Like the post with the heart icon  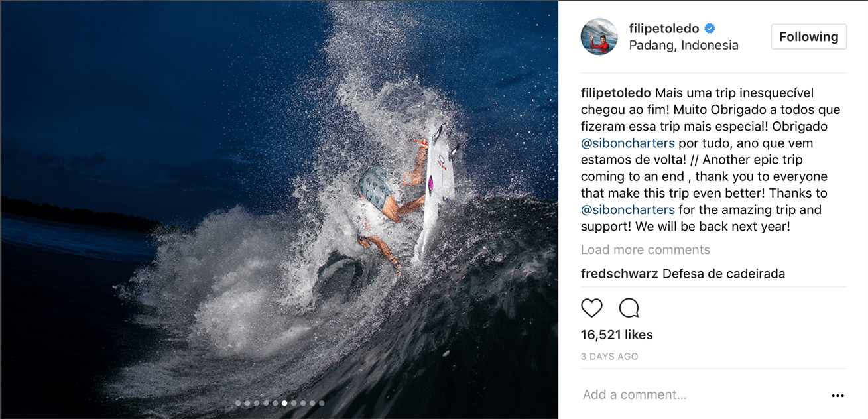(591, 308)
